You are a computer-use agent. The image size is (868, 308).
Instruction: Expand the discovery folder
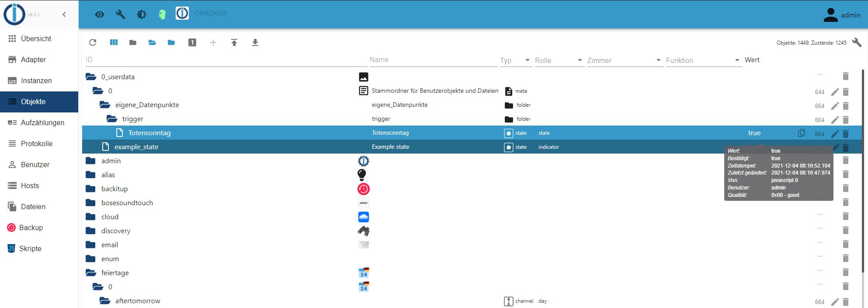[x=91, y=231]
